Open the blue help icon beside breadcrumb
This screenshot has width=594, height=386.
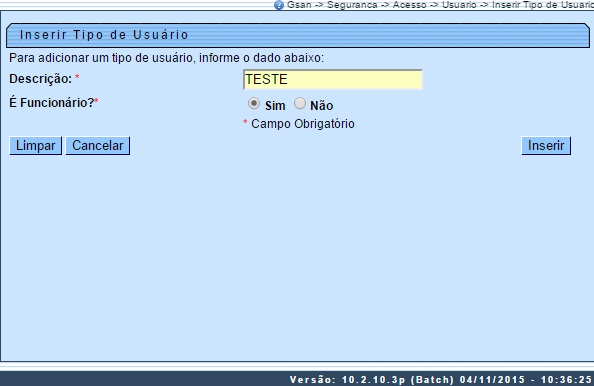279,5
